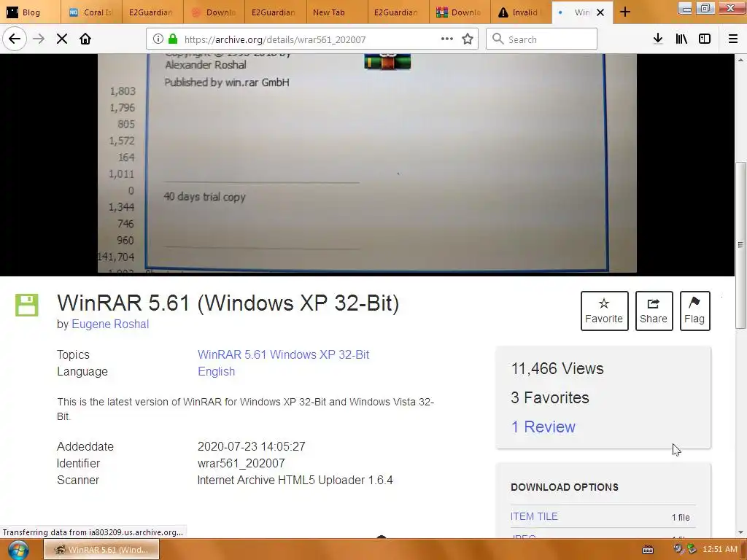The width and height of the screenshot is (747, 560).
Task: Click the green software floppy item icon
Action: [27, 305]
